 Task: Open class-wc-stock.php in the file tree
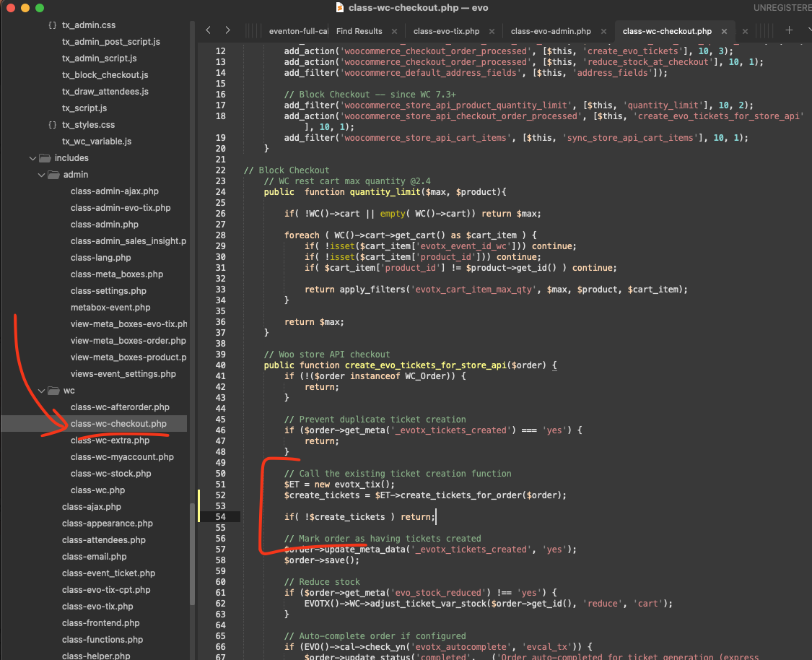(x=110, y=474)
